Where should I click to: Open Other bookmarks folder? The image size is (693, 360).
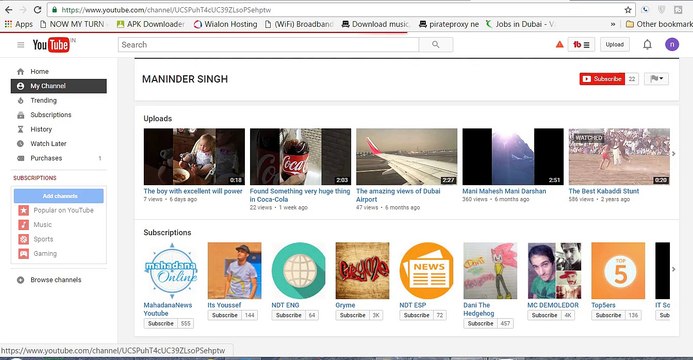(x=659, y=24)
